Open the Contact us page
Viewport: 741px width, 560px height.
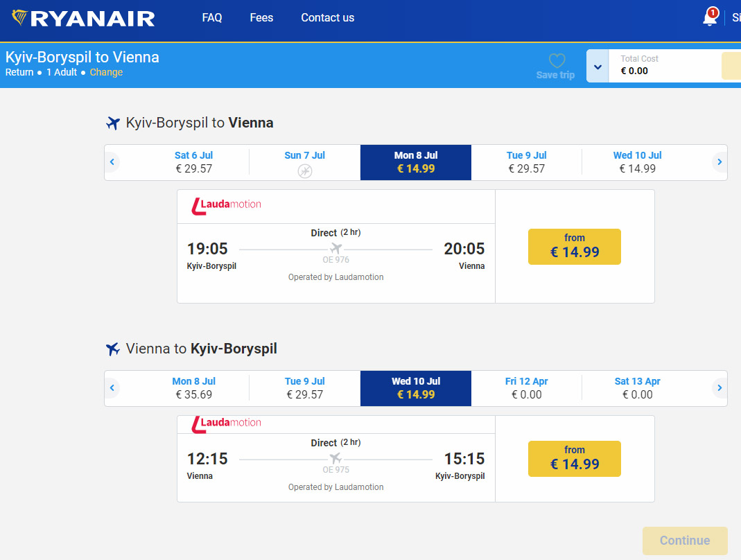327,18
